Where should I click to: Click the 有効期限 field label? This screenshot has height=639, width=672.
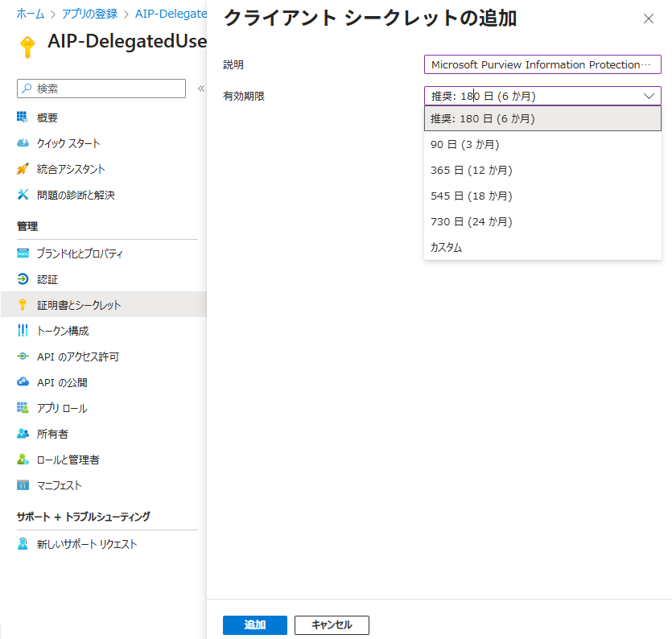tap(244, 96)
